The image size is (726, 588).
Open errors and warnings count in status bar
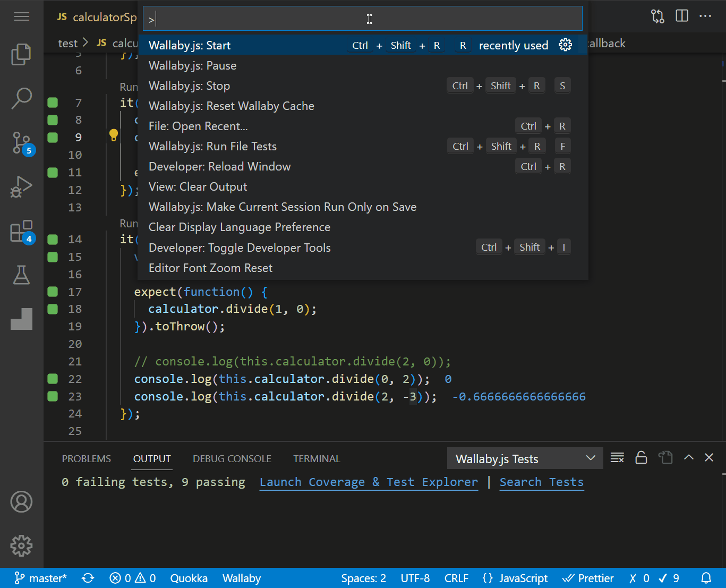[132, 578]
